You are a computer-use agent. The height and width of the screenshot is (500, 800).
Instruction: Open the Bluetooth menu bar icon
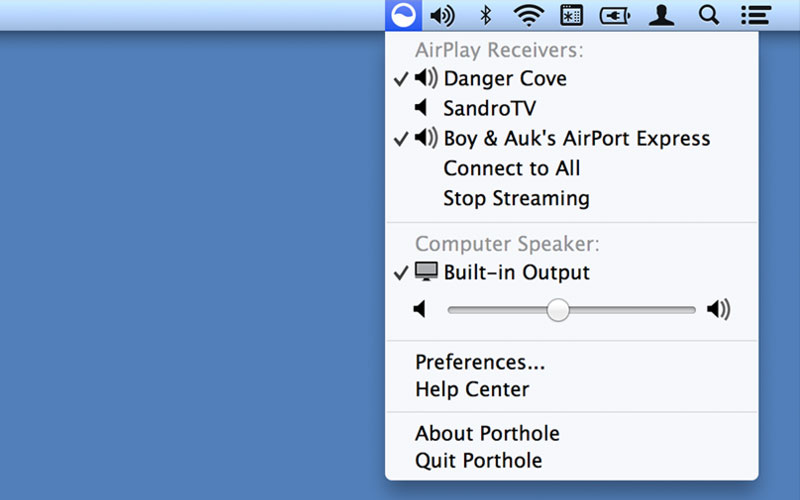click(x=485, y=16)
